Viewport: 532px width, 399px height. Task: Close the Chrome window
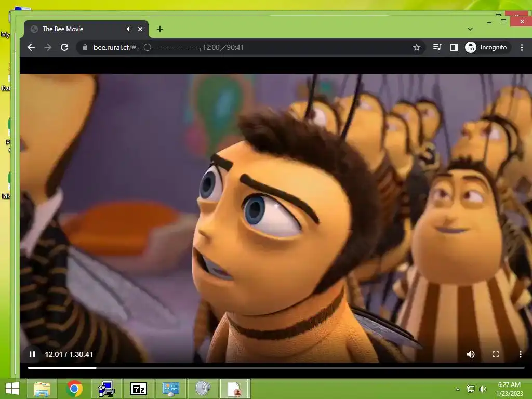522,22
